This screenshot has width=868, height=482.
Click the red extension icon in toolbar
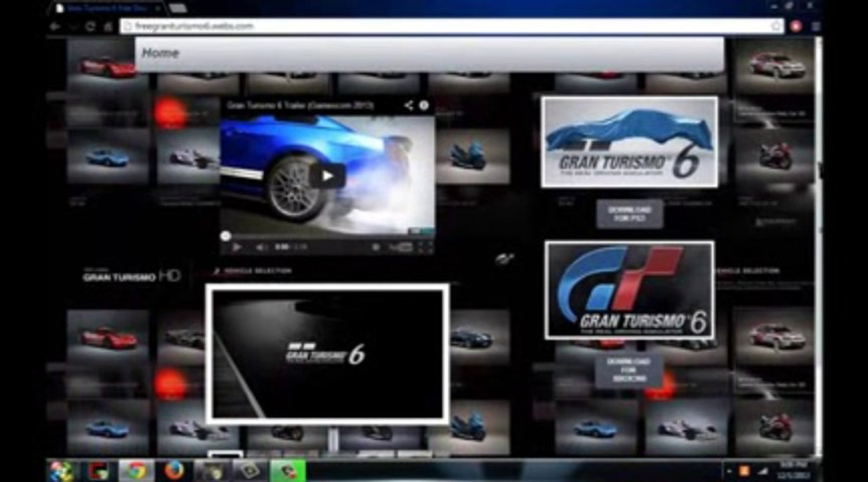point(796,26)
